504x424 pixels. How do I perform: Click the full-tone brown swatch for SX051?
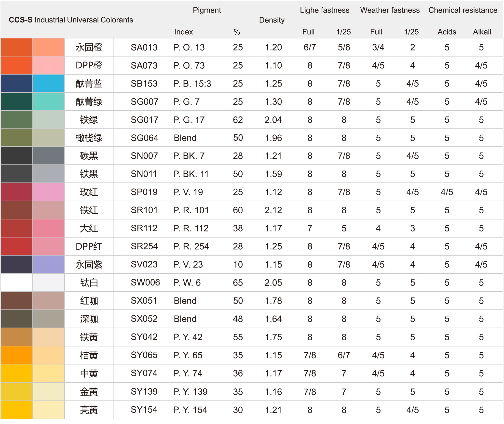pyautogui.click(x=17, y=301)
